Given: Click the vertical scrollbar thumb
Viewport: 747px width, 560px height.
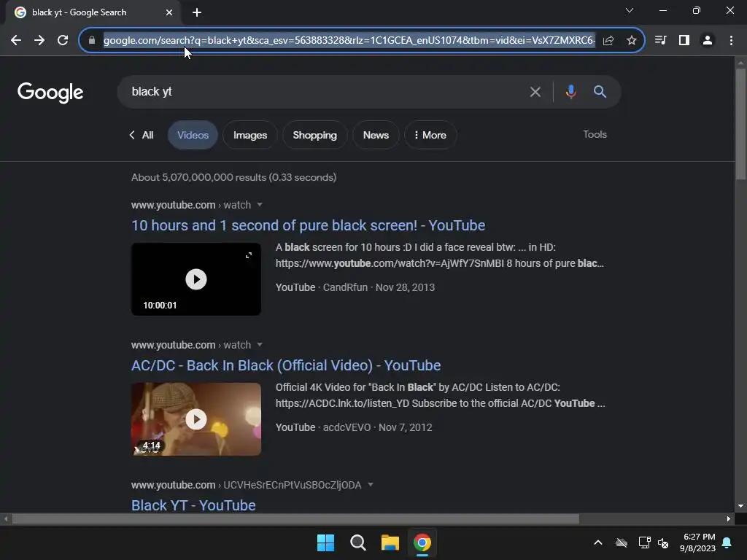Looking at the screenshot, I should pos(740,125).
